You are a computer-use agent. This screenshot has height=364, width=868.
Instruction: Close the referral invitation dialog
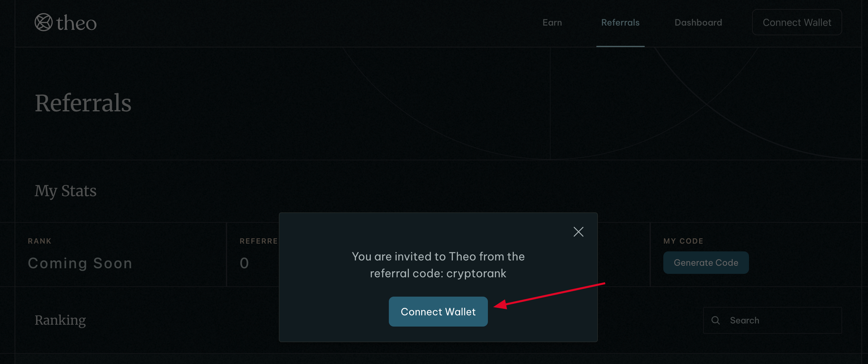(x=578, y=232)
